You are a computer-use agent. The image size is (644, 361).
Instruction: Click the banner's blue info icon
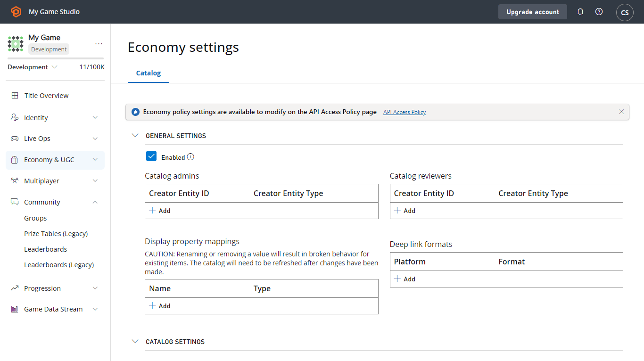point(136,112)
